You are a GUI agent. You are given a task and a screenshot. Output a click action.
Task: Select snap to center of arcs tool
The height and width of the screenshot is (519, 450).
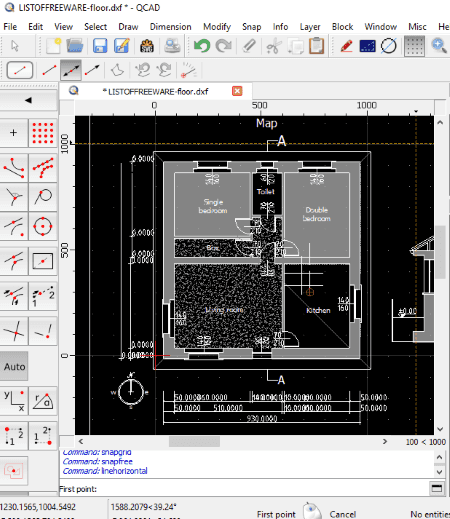click(13, 227)
